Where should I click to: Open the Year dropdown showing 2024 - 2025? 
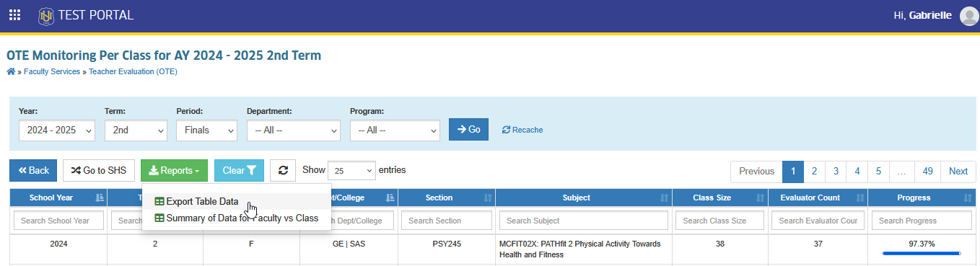click(x=56, y=130)
